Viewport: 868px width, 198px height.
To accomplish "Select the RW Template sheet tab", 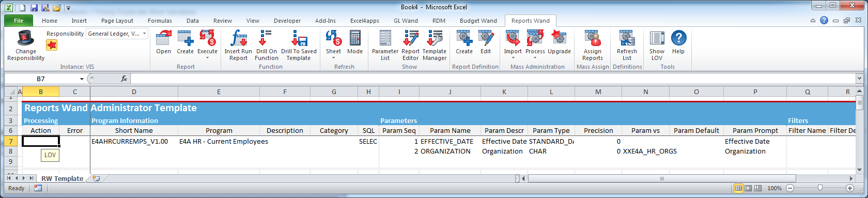I will tap(62, 178).
